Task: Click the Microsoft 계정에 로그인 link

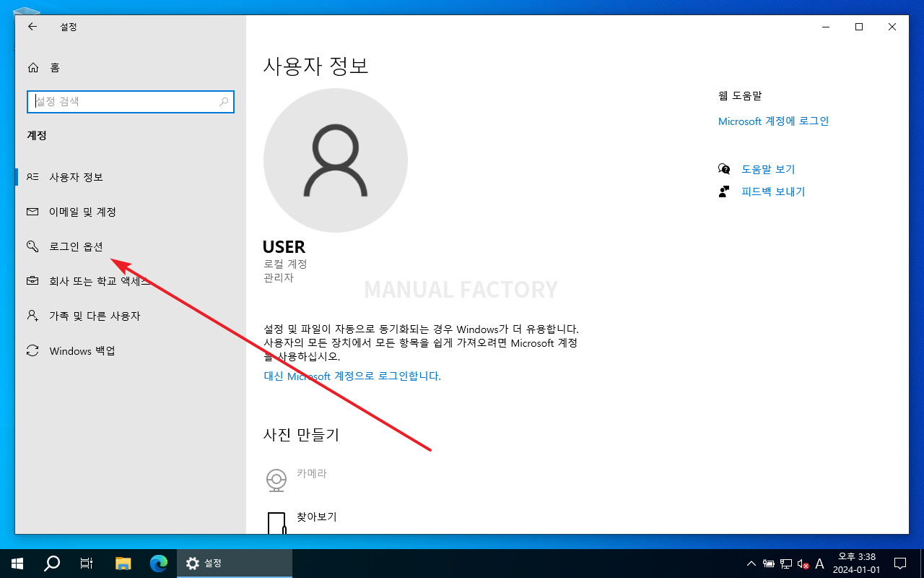Action: point(772,121)
